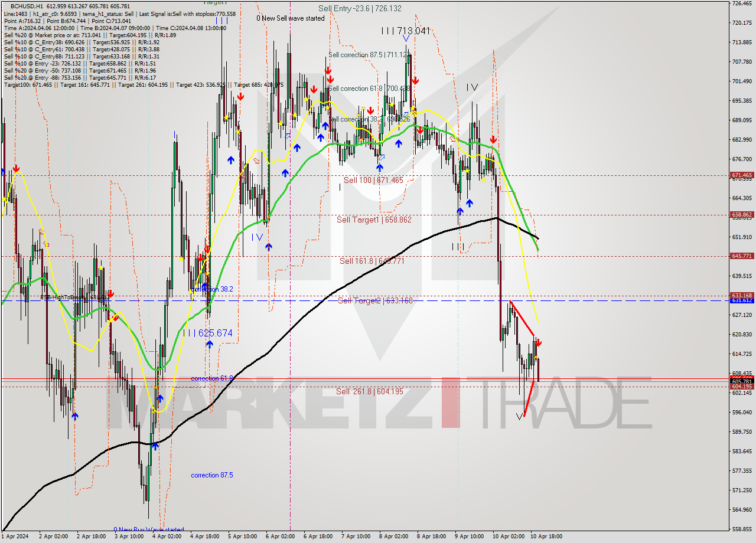Select the '7 Apr 10:00' time label
756x543 pixels.
[356, 537]
